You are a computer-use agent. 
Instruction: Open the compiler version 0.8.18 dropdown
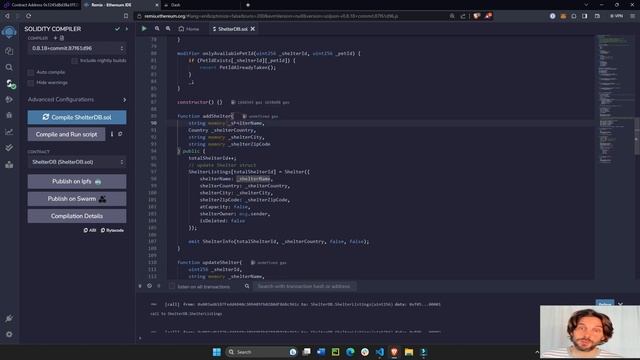pos(77,48)
